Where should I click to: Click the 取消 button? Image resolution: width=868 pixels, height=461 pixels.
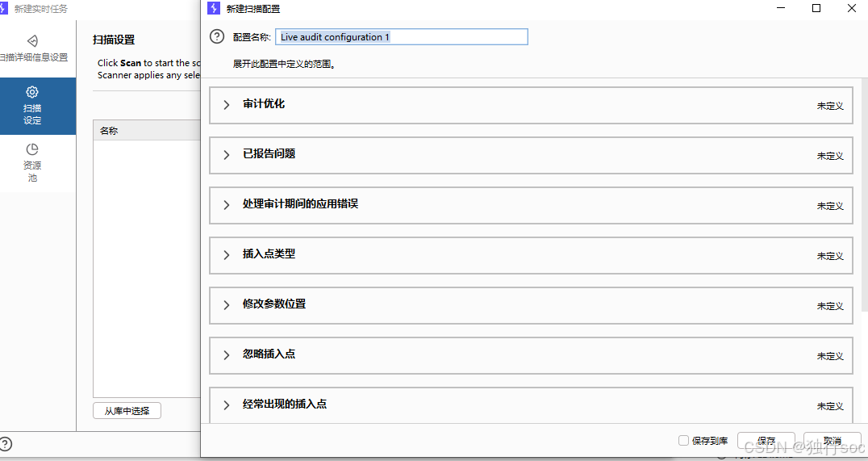coord(832,441)
